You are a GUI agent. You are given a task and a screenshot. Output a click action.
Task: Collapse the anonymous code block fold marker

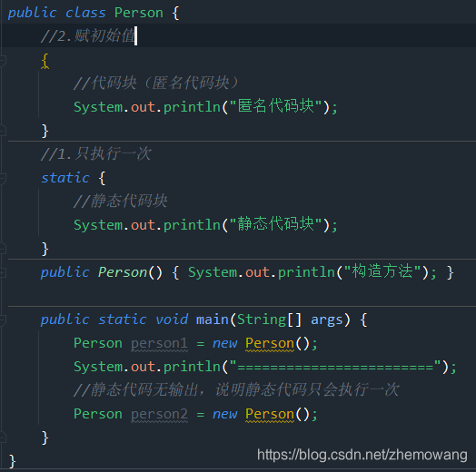[3, 61]
